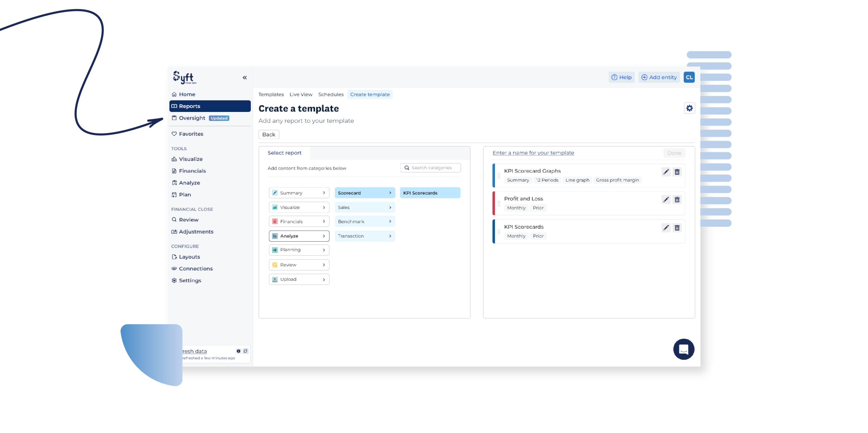Edit Profit and Loss with pencil icon
Screen dimensions: 868x433
(666, 200)
